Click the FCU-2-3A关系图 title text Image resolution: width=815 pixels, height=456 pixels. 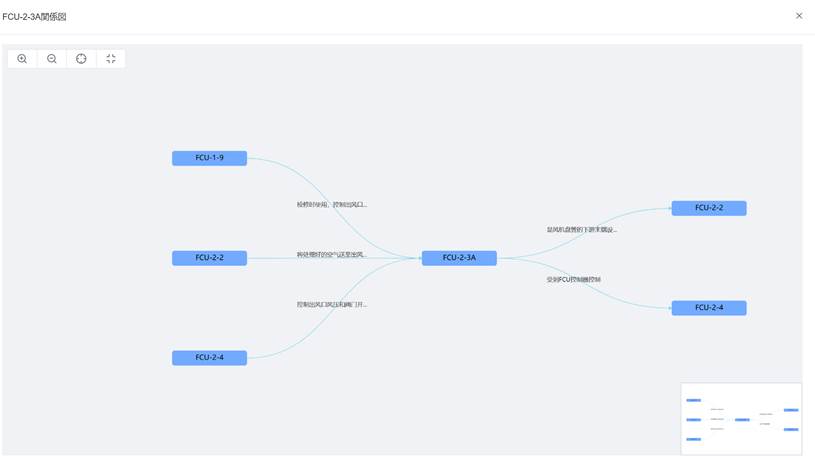(35, 17)
